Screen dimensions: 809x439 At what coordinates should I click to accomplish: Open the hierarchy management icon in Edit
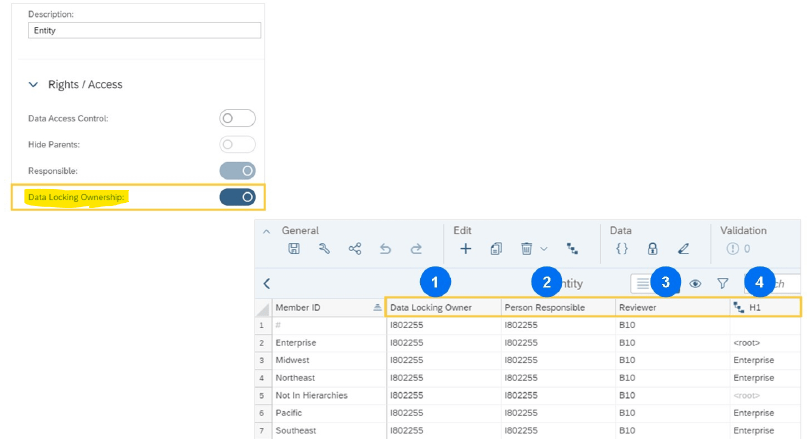coord(572,249)
